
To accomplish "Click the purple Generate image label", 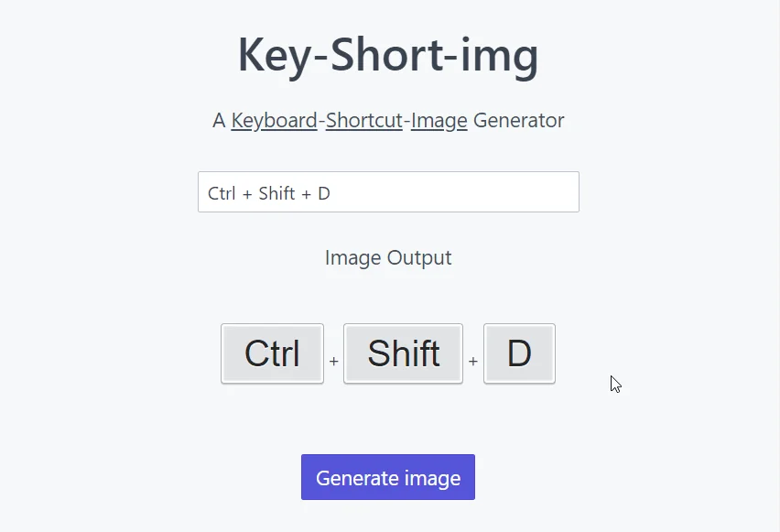I will (387, 477).
